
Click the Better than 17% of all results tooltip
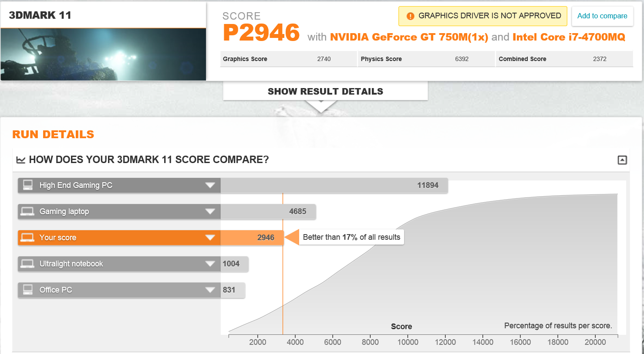click(351, 237)
